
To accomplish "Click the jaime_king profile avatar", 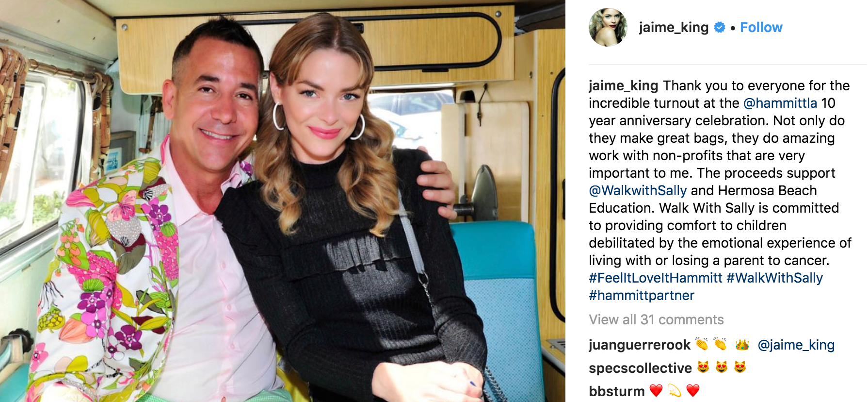I will point(608,27).
